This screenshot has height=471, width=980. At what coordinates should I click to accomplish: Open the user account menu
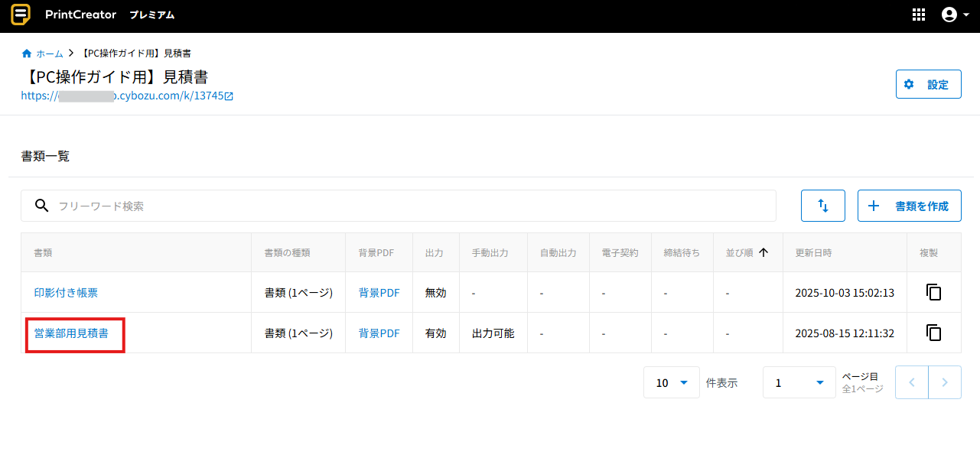954,15
